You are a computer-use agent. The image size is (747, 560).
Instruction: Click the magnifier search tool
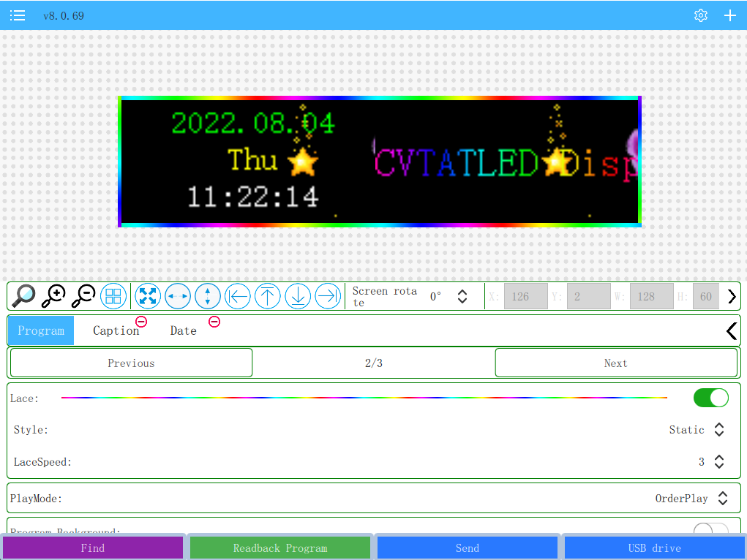pyautogui.click(x=23, y=296)
